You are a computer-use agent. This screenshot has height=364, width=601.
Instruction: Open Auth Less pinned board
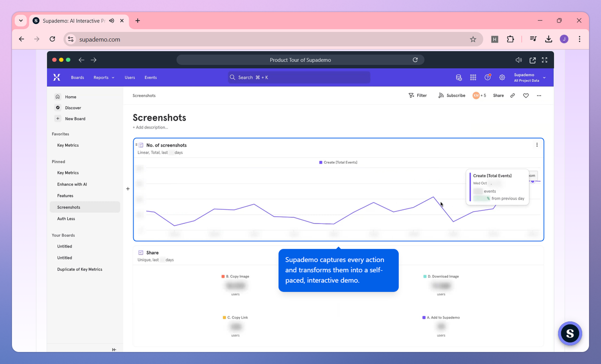click(66, 219)
